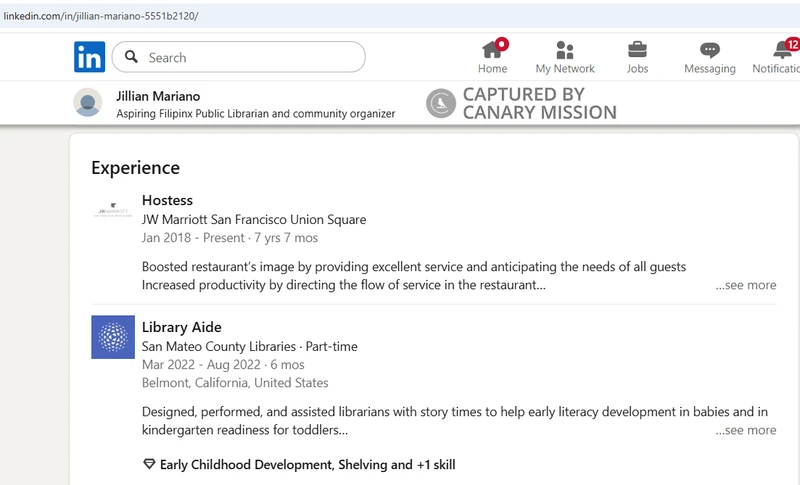Click the skills diamond icon
Image resolution: width=800 pixels, height=485 pixels.
tap(150, 465)
